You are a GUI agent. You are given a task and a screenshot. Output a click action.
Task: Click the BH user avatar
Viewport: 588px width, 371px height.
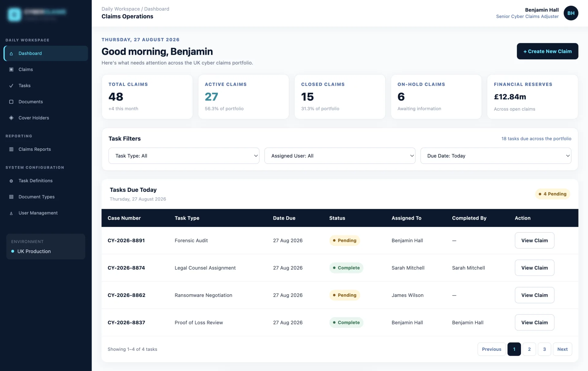tap(571, 13)
